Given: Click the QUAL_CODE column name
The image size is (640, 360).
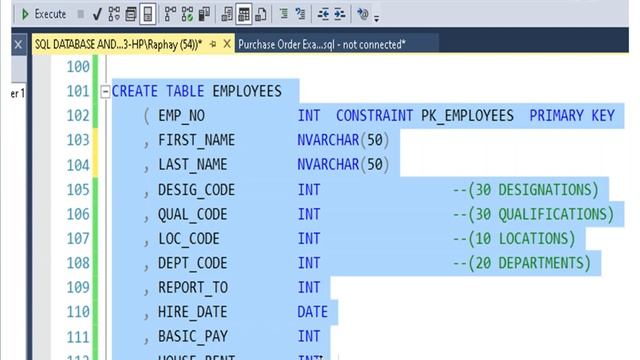Looking at the screenshot, I should 193,214.
